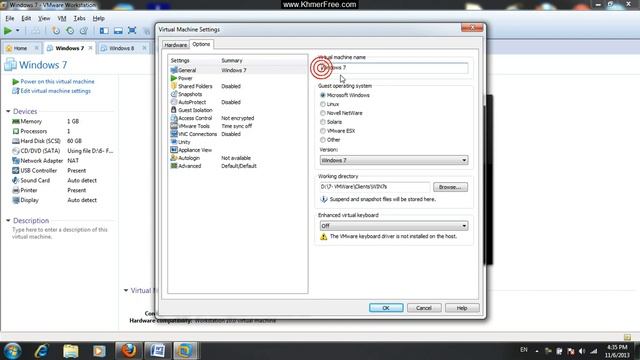Click the volume icon in system tray
The height and width of the screenshot is (360, 640).
[x=582, y=351]
